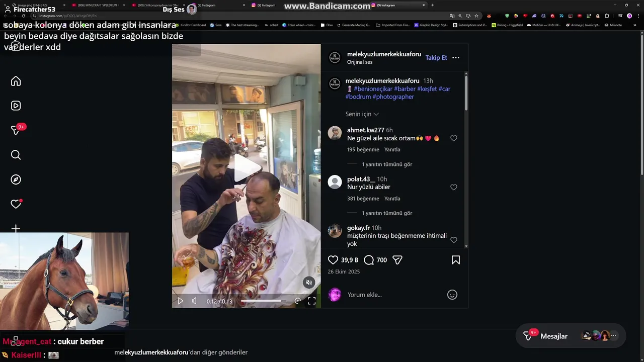
Task: Expand replies under polat.43__ comment
Action: pos(387,213)
